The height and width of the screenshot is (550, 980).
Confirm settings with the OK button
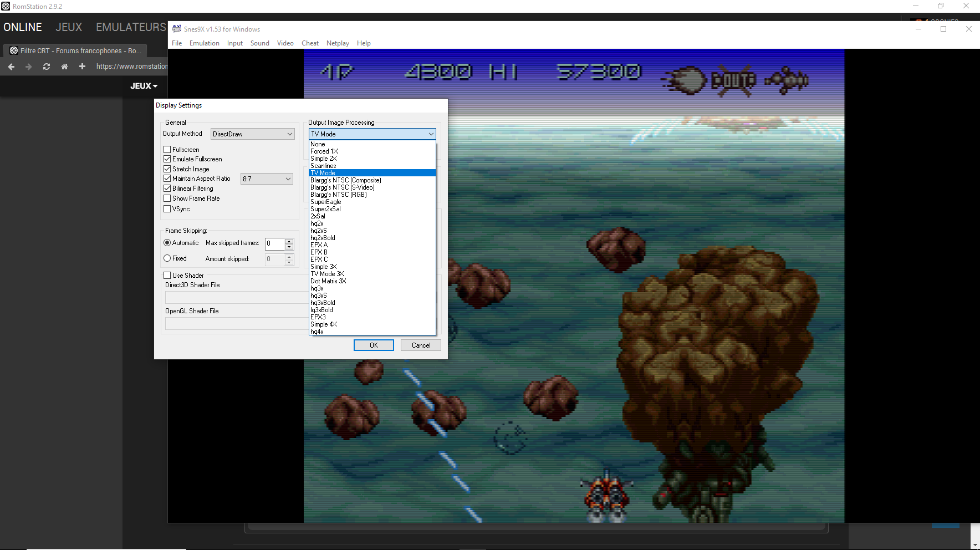click(374, 345)
